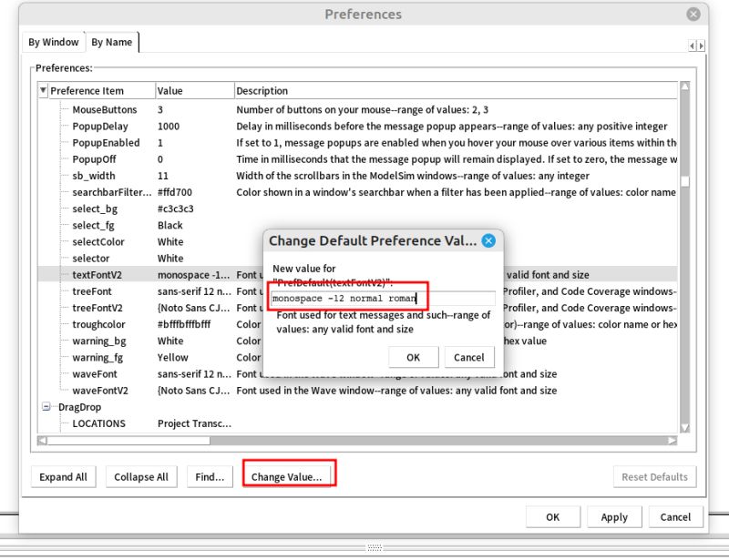Screen dimensions: 729x560
Task: Click the Yellow value for warning_fg
Action: 172,357
